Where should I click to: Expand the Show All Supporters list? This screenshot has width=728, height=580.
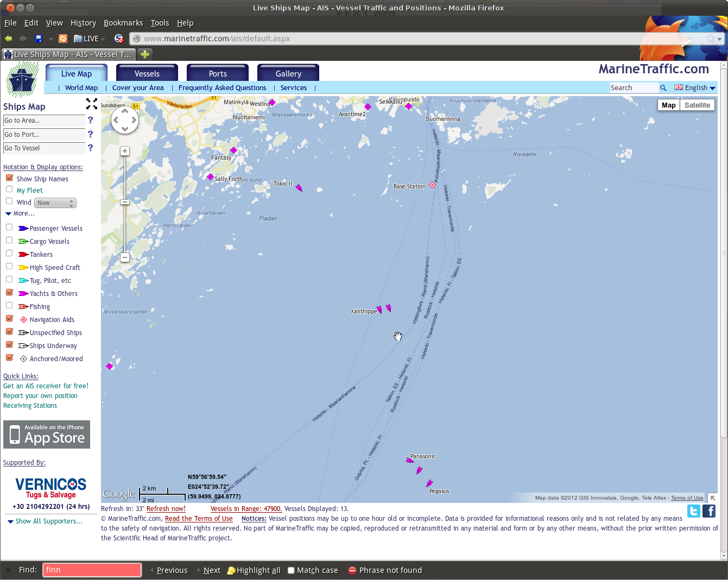click(x=45, y=521)
